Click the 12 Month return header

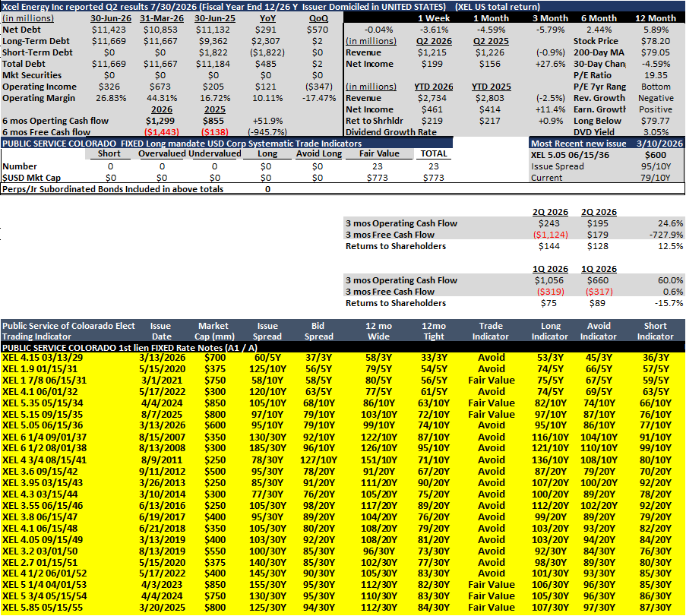coord(656,18)
